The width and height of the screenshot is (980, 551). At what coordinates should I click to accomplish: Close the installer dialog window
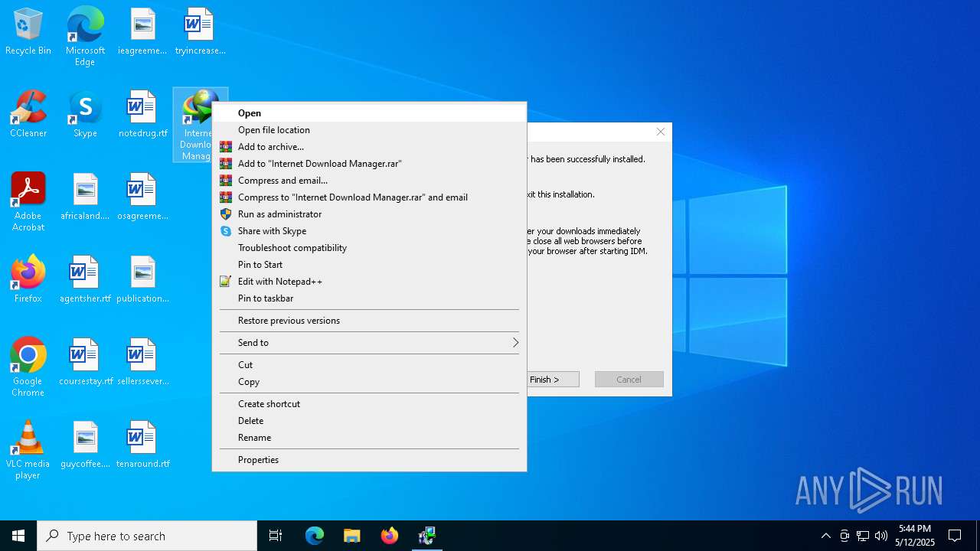661,132
